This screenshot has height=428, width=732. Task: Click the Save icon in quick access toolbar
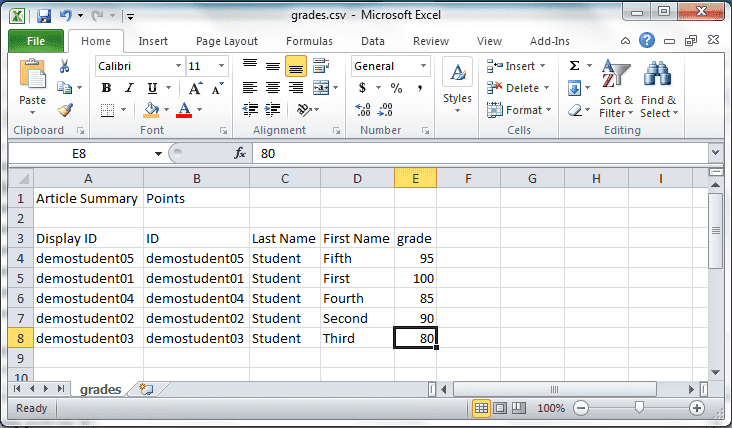click(x=43, y=16)
